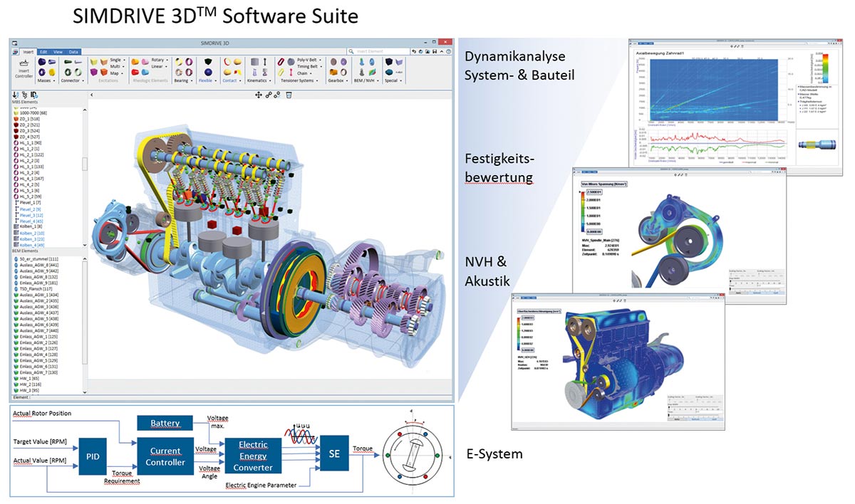
Task: Switch to the Data ribbon tab
Action: pos(73,52)
